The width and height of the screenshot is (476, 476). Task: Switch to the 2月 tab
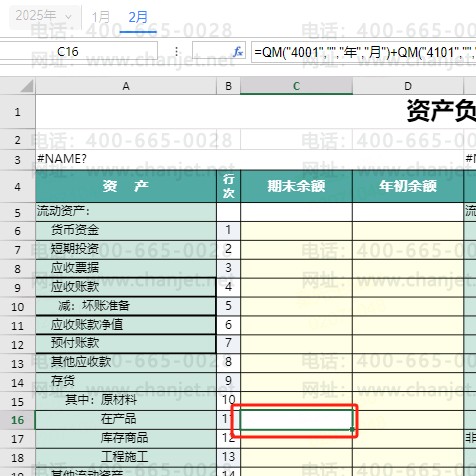point(138,17)
